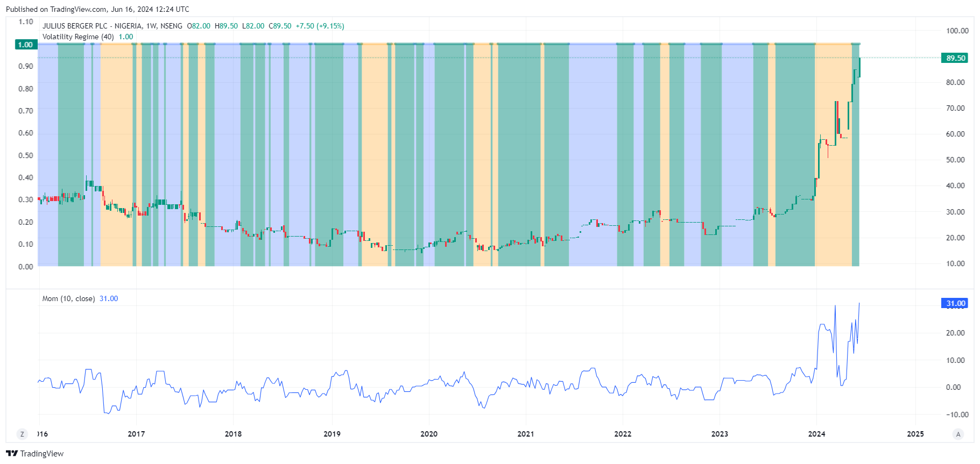Click the H89.50 high value in header
The height and width of the screenshot is (464, 980).
(x=226, y=26)
